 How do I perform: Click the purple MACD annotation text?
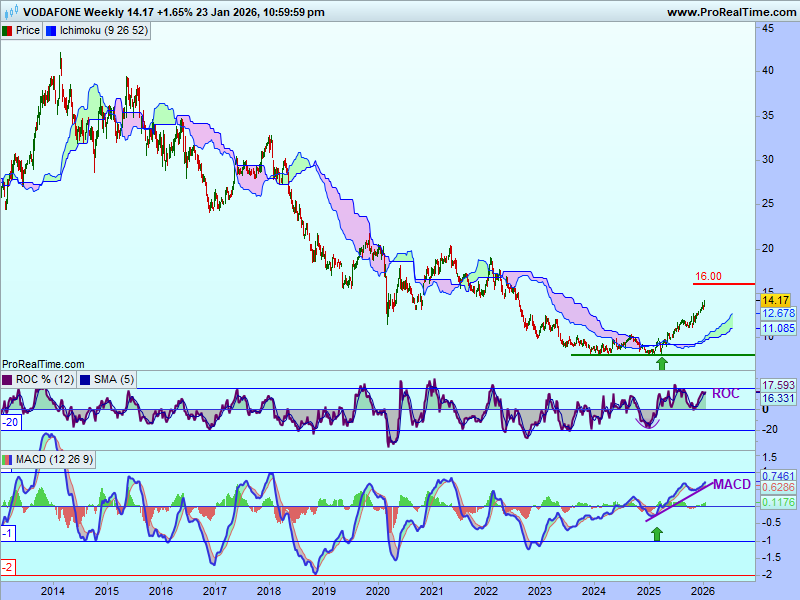pyautogui.click(x=731, y=485)
